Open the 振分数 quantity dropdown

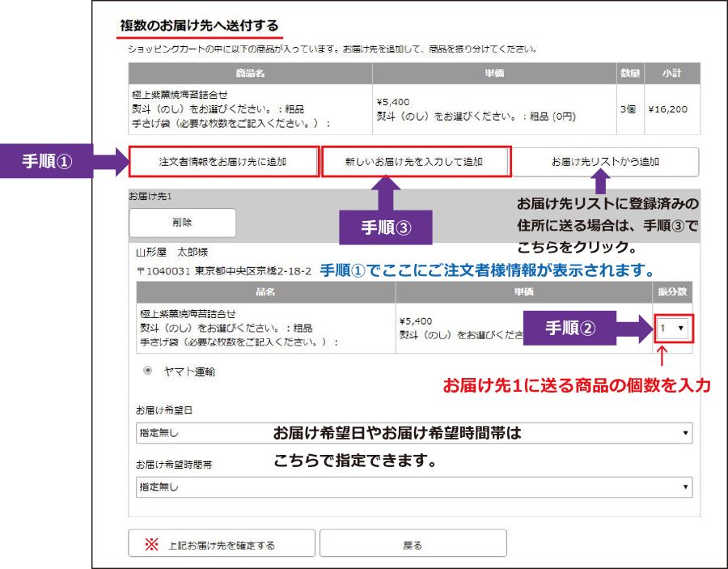(x=672, y=329)
